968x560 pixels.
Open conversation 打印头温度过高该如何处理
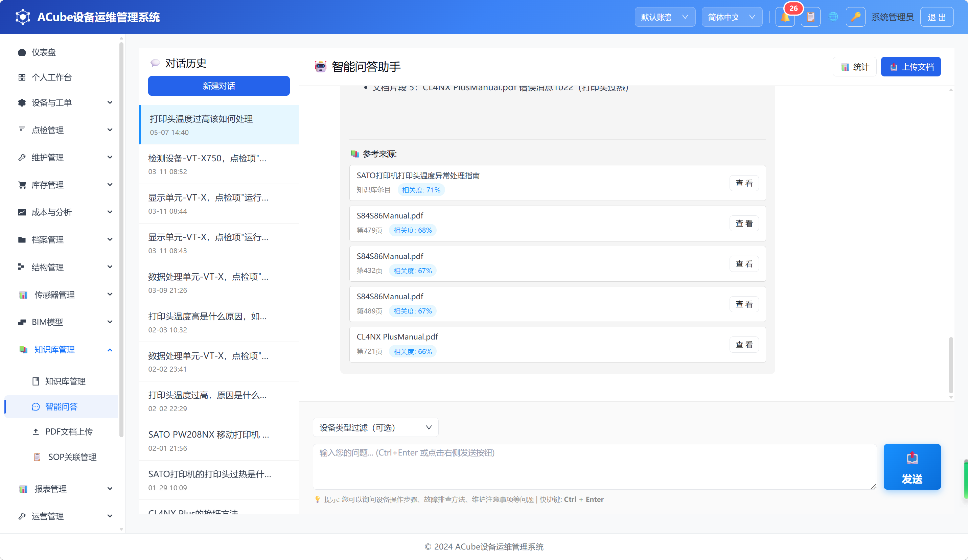(219, 125)
